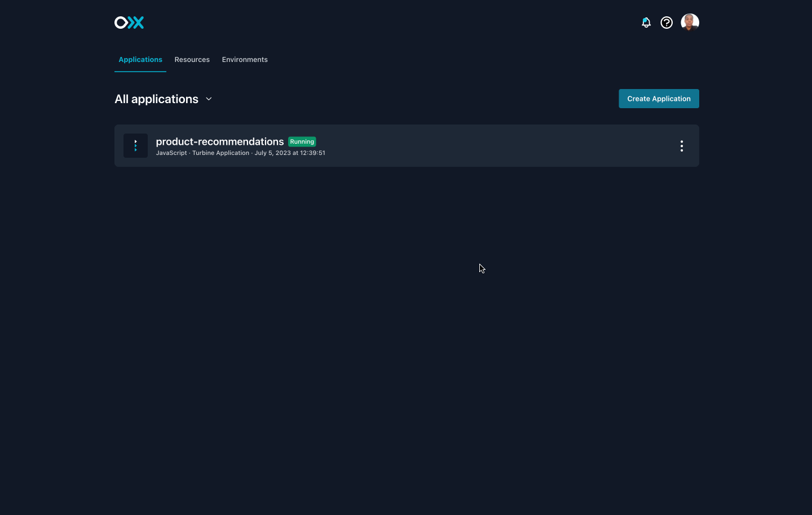The image size is (812, 515).
Task: Click the Applications tab's cyan underline indicator
Action: pyautogui.click(x=140, y=70)
